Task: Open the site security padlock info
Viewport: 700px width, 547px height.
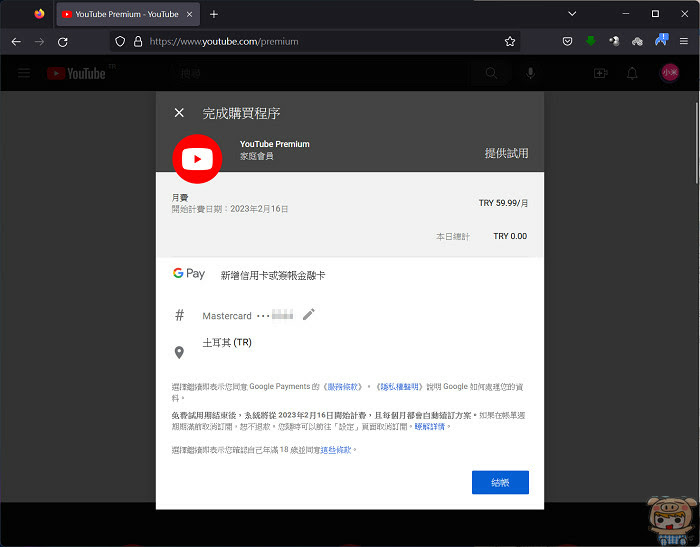Action: (x=138, y=42)
